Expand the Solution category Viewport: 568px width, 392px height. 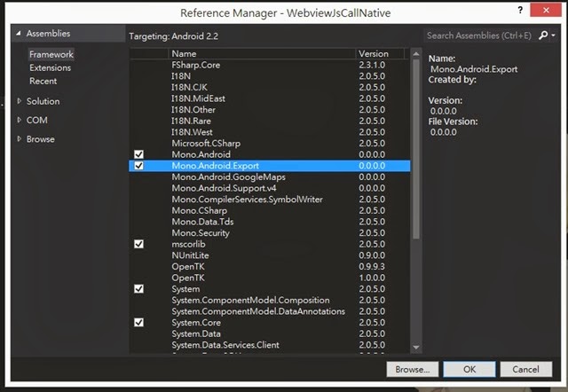[20, 101]
